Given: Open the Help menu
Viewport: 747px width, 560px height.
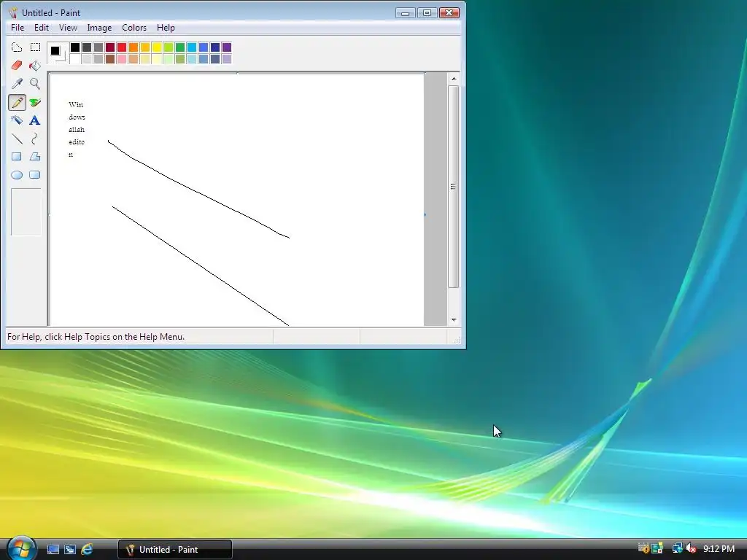Looking at the screenshot, I should [x=166, y=28].
